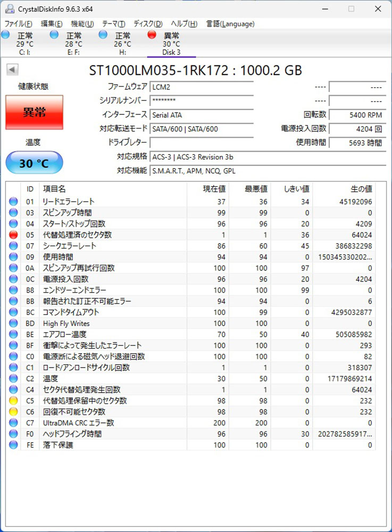Screen dimensions: 392x532
Task: Click the 使用時間 field showing 5693 時間
Action: [x=357, y=143]
